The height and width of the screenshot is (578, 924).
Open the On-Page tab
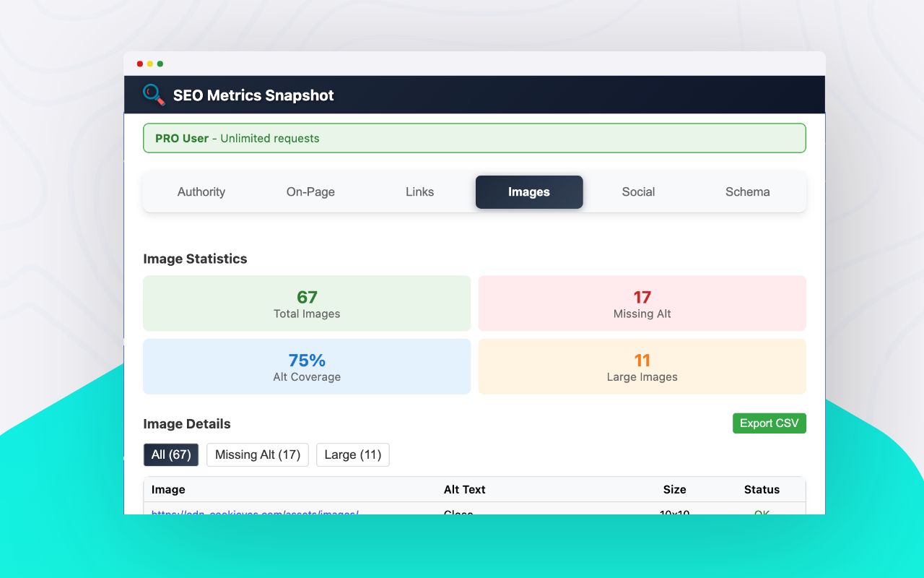[310, 191]
